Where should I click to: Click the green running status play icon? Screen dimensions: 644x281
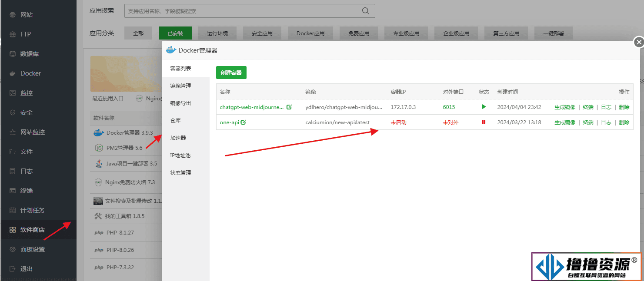tap(484, 106)
